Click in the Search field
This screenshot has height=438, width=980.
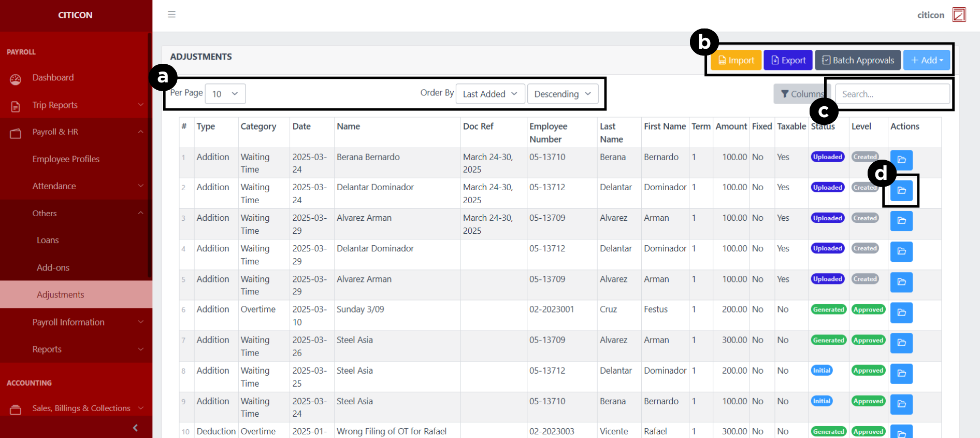(x=892, y=94)
